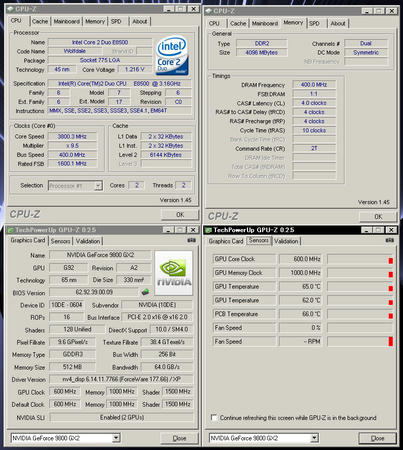Click the GPU Temperature 65.0 °C value field
403x450 pixels.
click(x=300, y=286)
